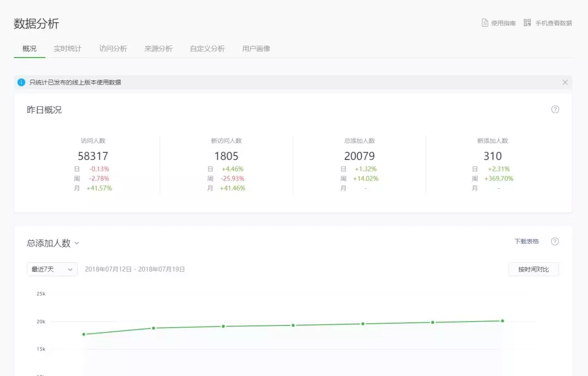Click the -2.78% weekly change
Screen dimensions: 588x376
pos(99,178)
